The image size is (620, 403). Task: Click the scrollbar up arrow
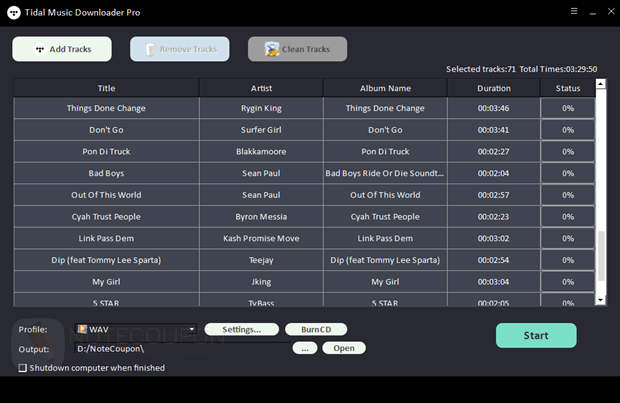[601, 83]
